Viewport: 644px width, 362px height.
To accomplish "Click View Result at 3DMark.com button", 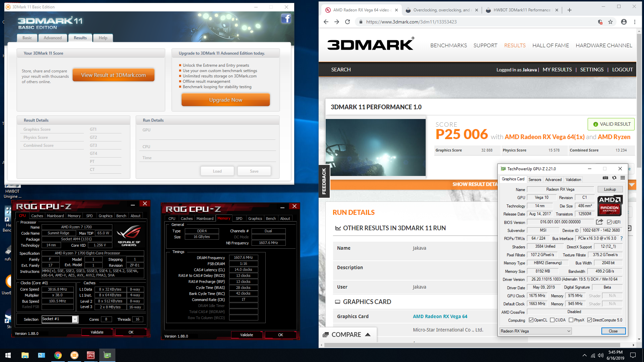I will pyautogui.click(x=113, y=75).
